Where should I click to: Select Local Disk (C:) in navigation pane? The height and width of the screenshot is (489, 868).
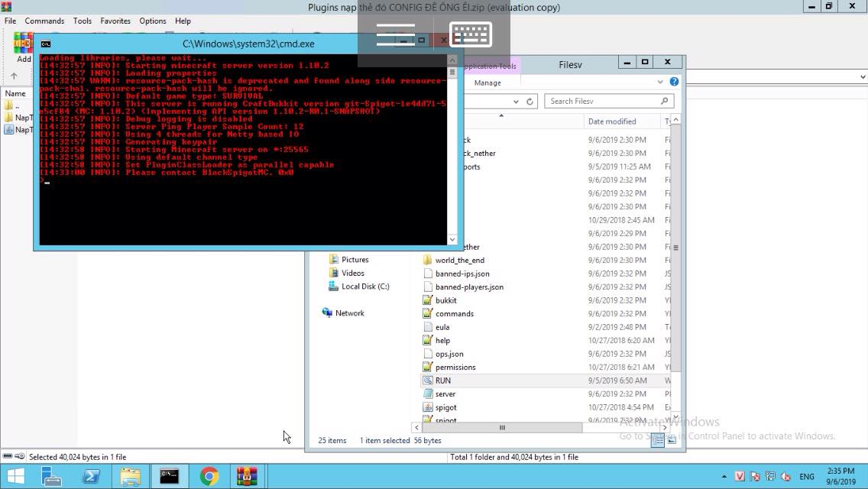point(365,287)
